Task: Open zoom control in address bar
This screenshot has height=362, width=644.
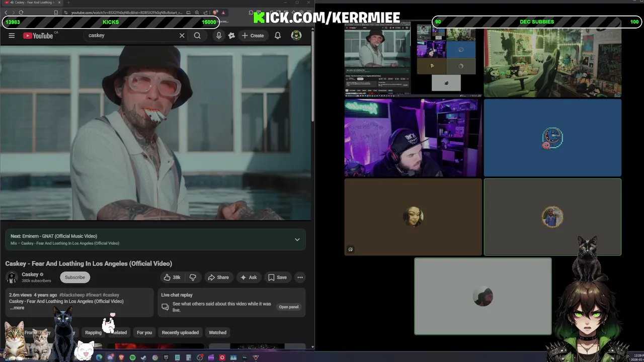Action: pyautogui.click(x=197, y=13)
